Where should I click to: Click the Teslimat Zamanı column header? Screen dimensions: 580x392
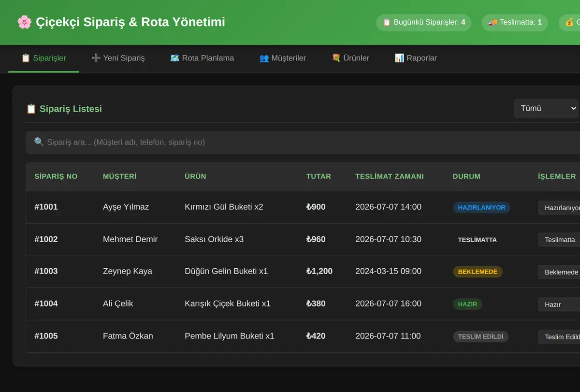pyautogui.click(x=390, y=176)
